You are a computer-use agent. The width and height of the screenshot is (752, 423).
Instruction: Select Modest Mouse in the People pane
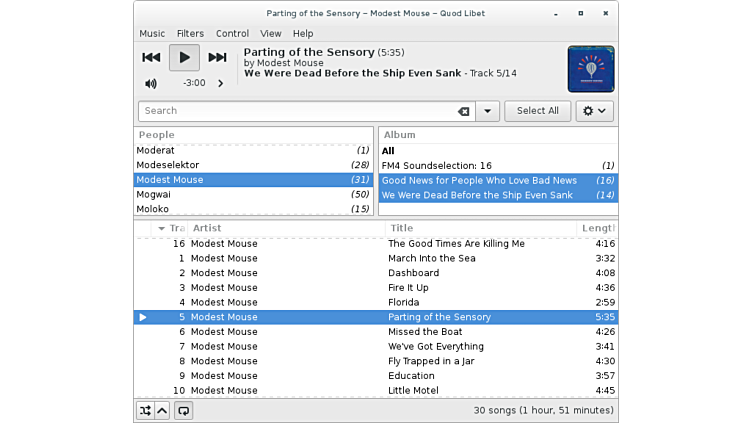click(253, 180)
